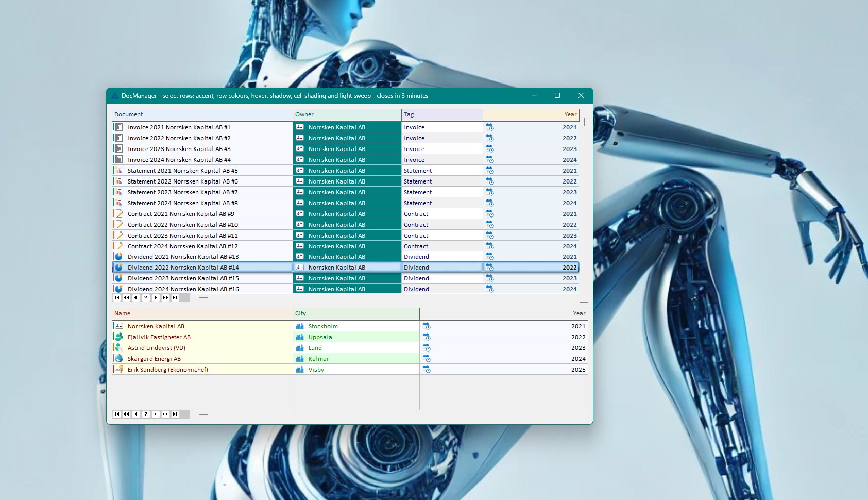The image size is (868, 500).
Task: Select the Fjallvik Fastigheter AB row
Action: pos(350,337)
